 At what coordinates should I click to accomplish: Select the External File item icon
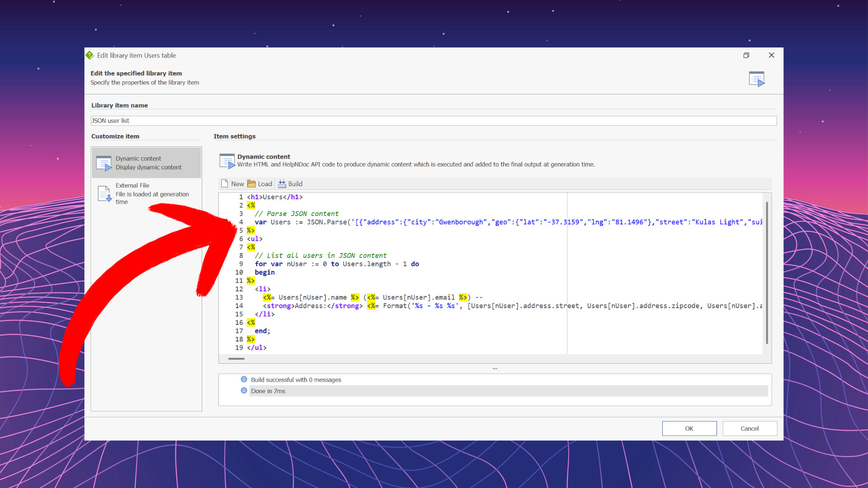click(104, 194)
